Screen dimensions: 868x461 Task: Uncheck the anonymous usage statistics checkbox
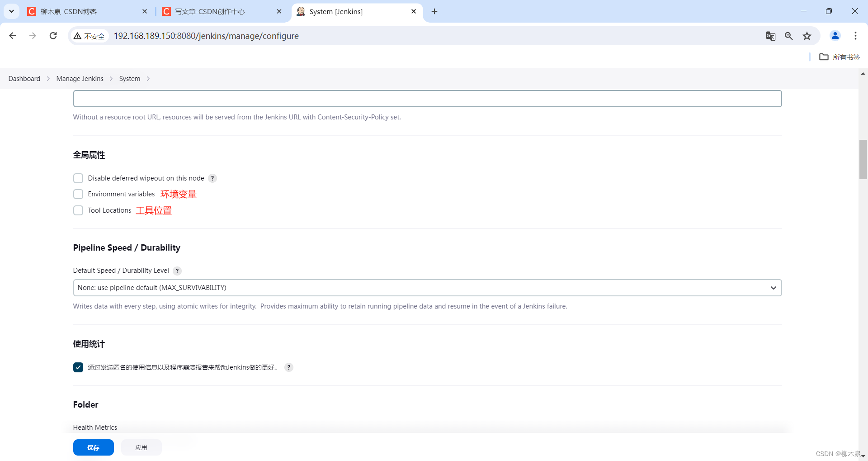coord(78,367)
